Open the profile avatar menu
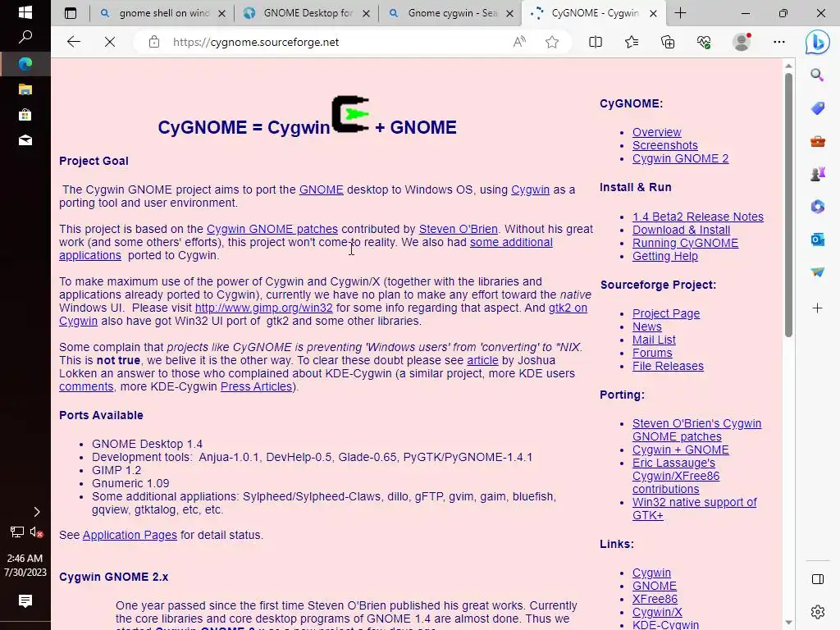This screenshot has width=840, height=630. (x=742, y=42)
